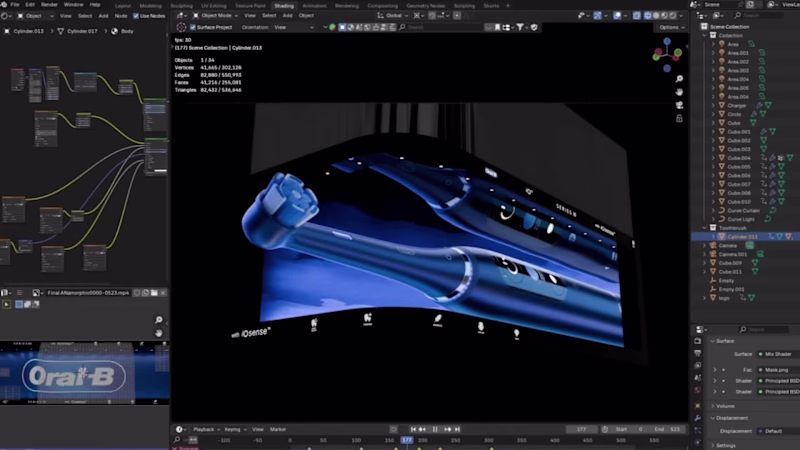Collapse the Collection group in outliner
This screenshot has width=800, height=450.
pyautogui.click(x=705, y=36)
